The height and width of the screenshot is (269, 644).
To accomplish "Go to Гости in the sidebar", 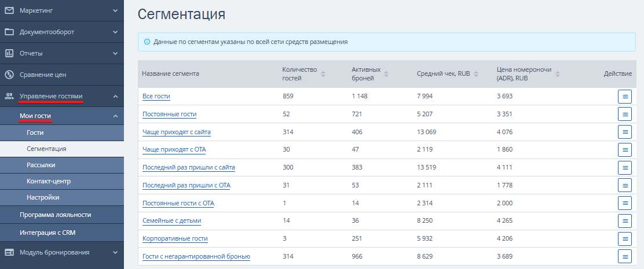I will pyautogui.click(x=61, y=132).
